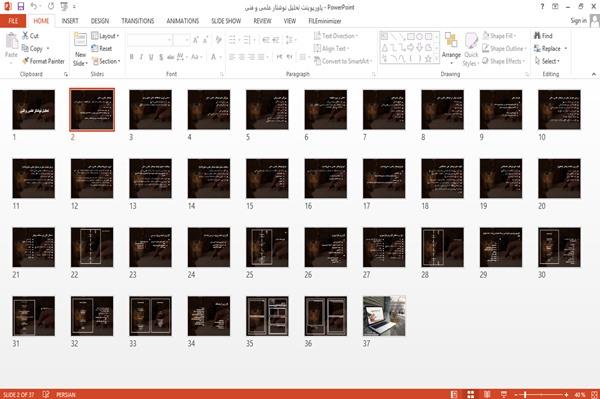Start slide show from status bar icon

(x=504, y=394)
